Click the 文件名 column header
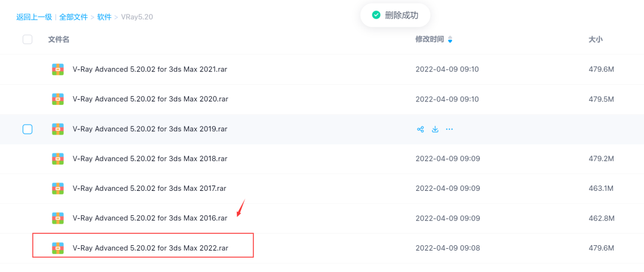The height and width of the screenshot is (272, 644). point(58,39)
